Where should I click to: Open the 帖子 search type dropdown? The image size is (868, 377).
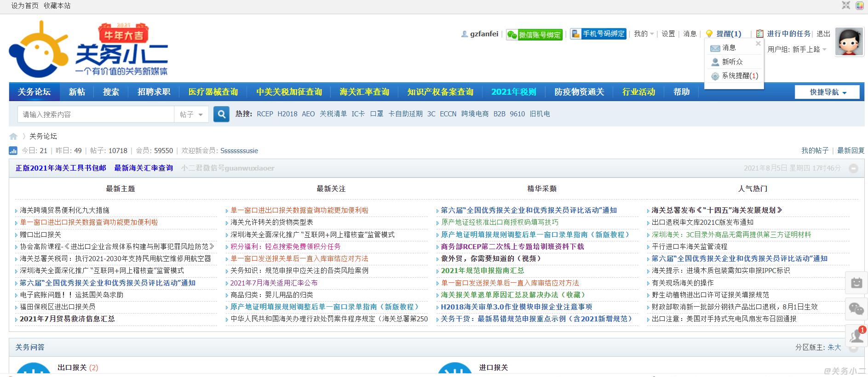coord(191,114)
